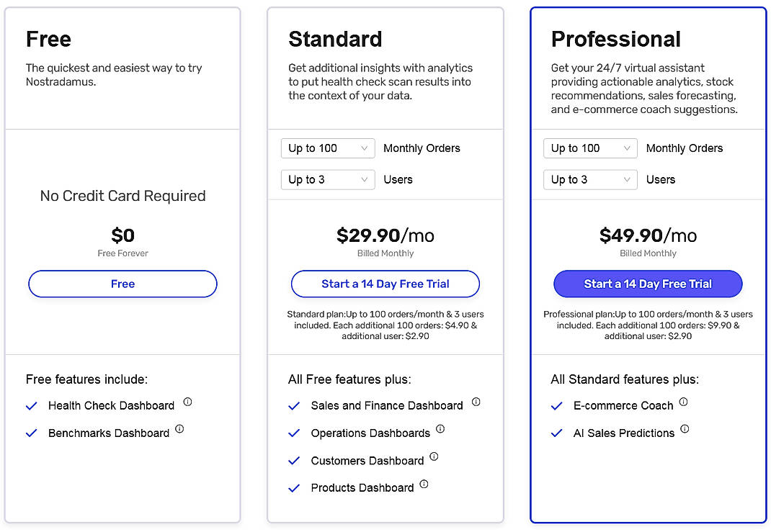Open the Professional Users dropdown
The width and height of the screenshot is (771, 532).
[x=590, y=179]
